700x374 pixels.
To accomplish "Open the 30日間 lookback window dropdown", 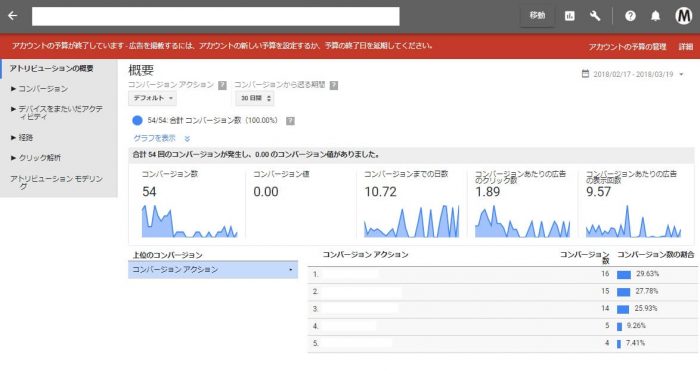I will [x=255, y=98].
